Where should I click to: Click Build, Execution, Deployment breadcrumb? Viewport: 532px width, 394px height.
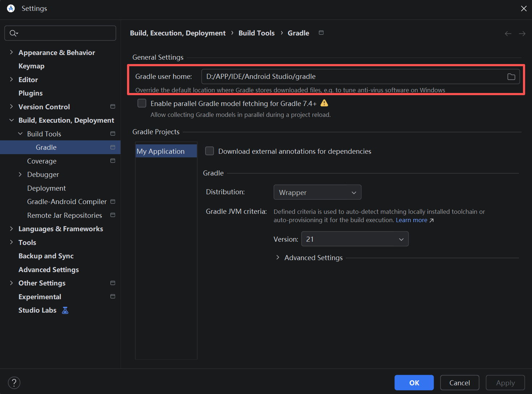(x=178, y=33)
